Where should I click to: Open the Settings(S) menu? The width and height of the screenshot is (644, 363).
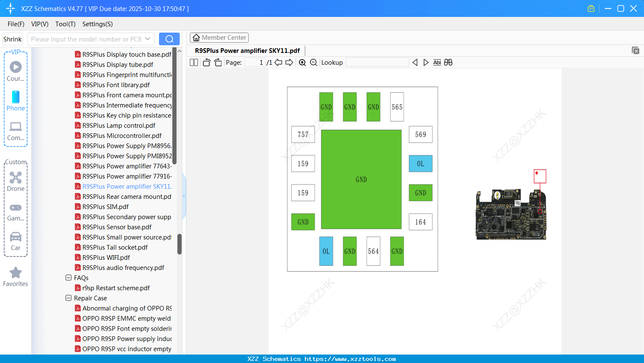(x=97, y=24)
